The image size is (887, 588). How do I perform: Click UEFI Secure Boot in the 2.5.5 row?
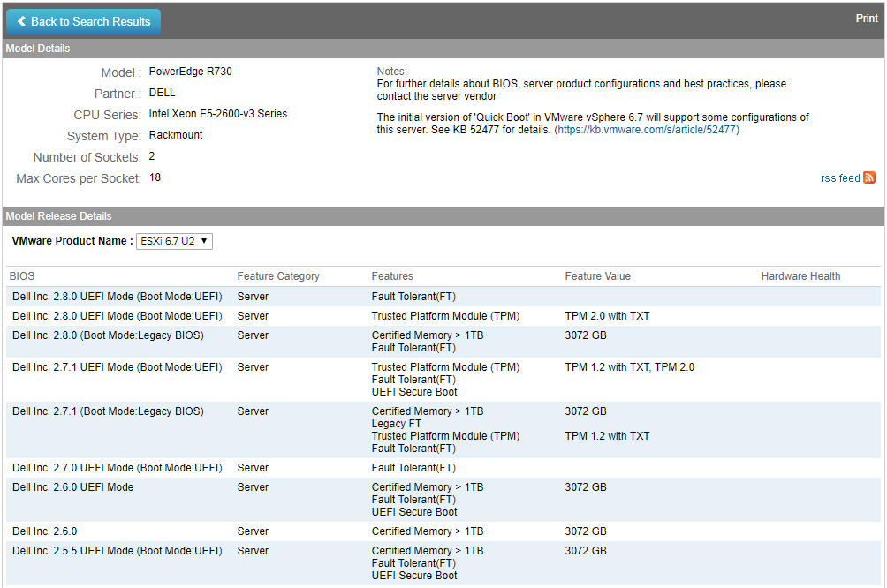click(x=414, y=576)
